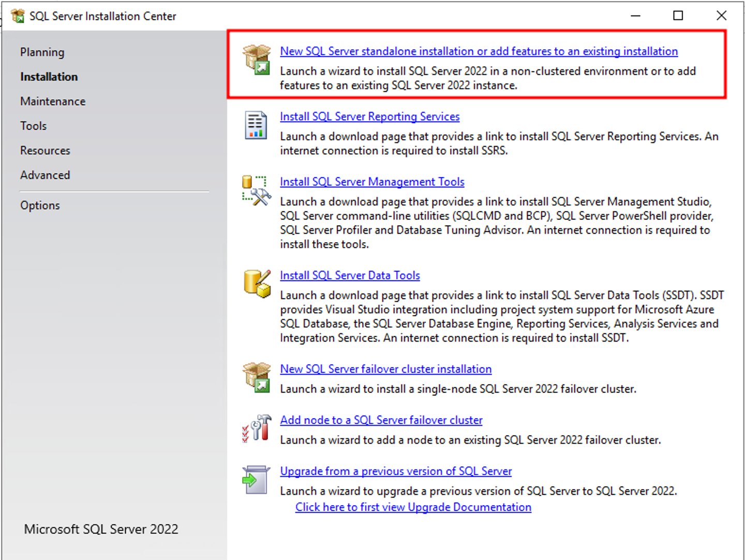Open the Upgrade Documentation link
This screenshot has height=560, width=745.
(413, 507)
